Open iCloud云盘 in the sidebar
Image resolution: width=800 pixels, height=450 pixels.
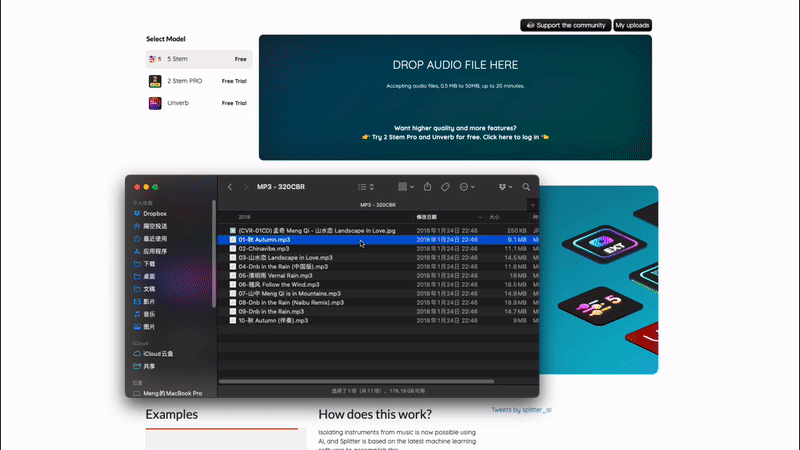(x=159, y=353)
